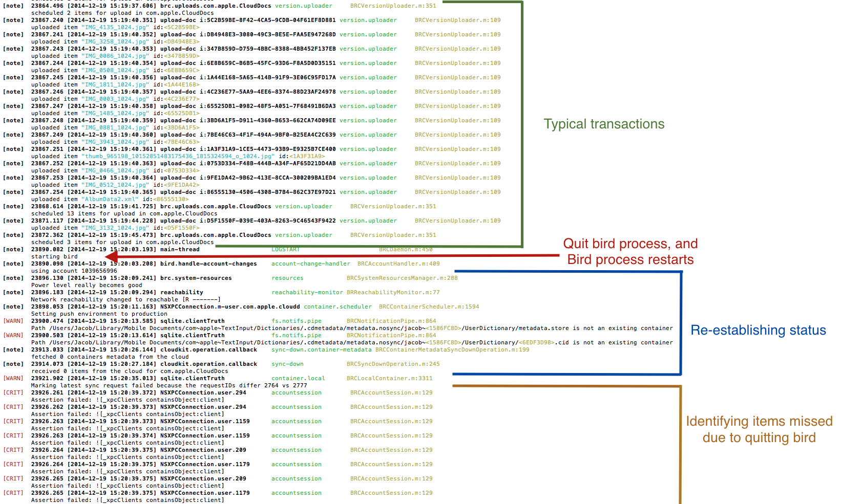Image resolution: width=841 pixels, height=504 pixels.
Task: Click the uploaded item "IMG_0086_1024.jpg"
Action: pos(115,56)
